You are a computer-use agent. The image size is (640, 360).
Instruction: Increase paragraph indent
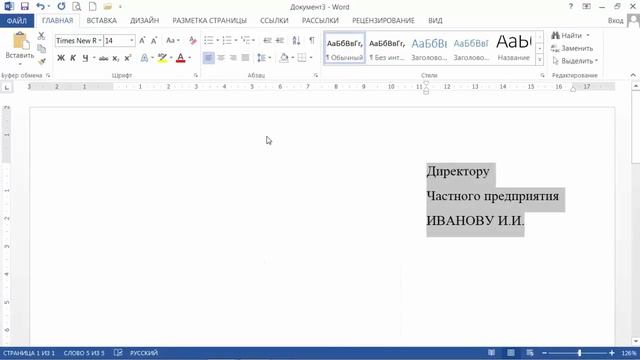pos(280,40)
